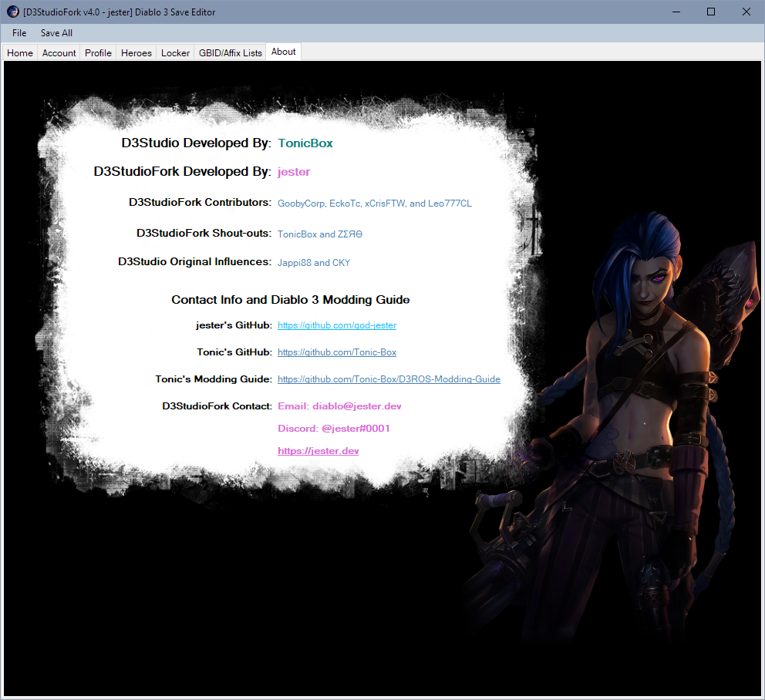The width and height of the screenshot is (765, 700).
Task: Visit the https://jester.dev link
Action: (318, 451)
